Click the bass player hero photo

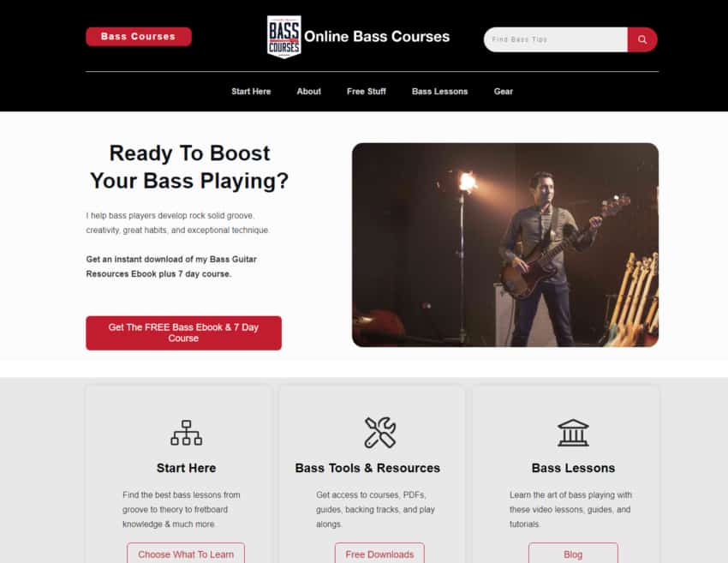[x=505, y=245]
